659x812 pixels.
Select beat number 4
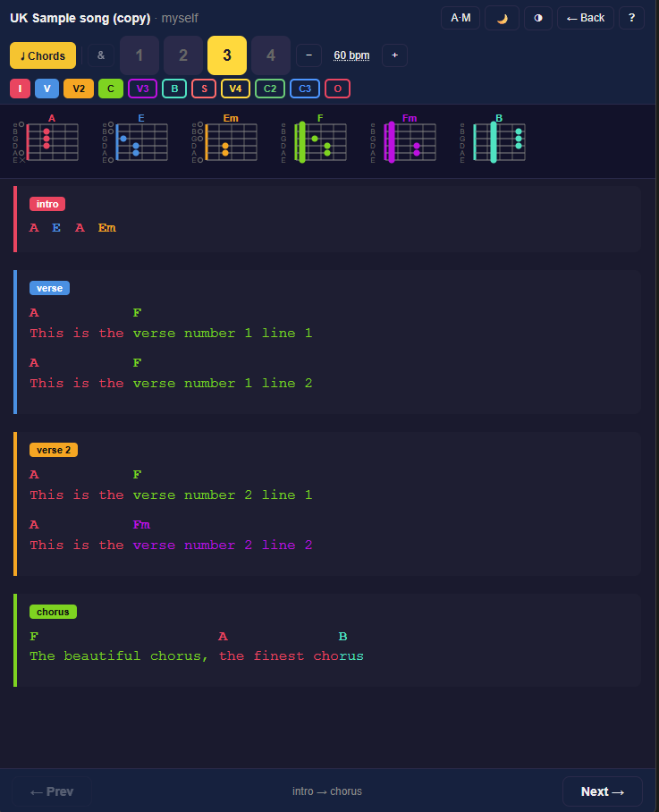tap(271, 55)
